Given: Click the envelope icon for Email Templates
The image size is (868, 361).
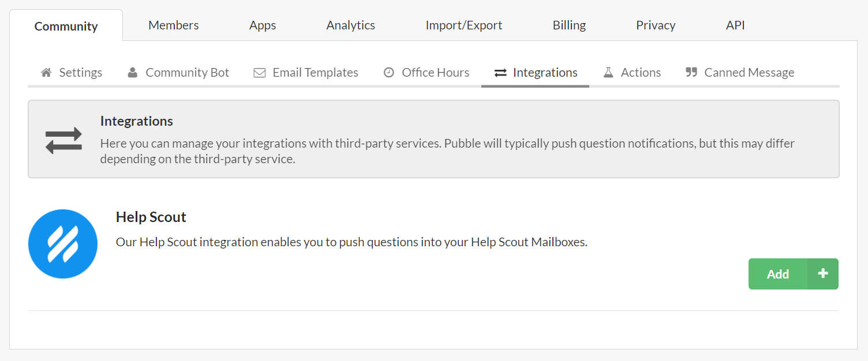Looking at the screenshot, I should tap(259, 72).
